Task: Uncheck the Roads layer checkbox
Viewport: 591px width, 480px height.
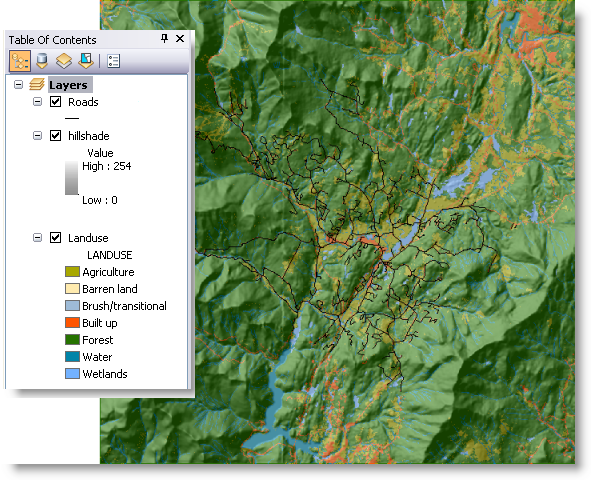Action: click(55, 102)
